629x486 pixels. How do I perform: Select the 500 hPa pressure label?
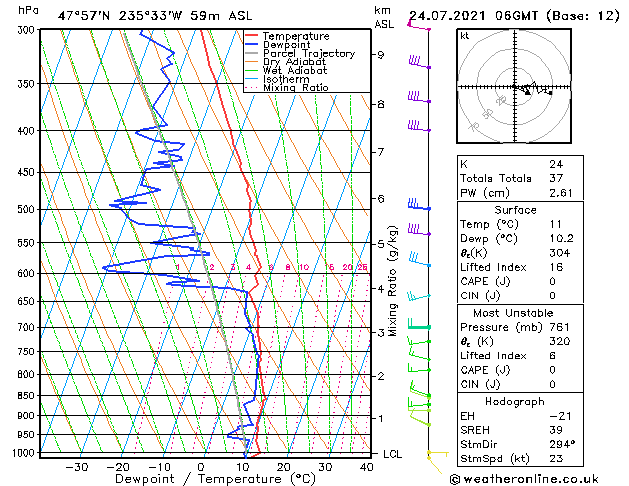tap(28, 209)
